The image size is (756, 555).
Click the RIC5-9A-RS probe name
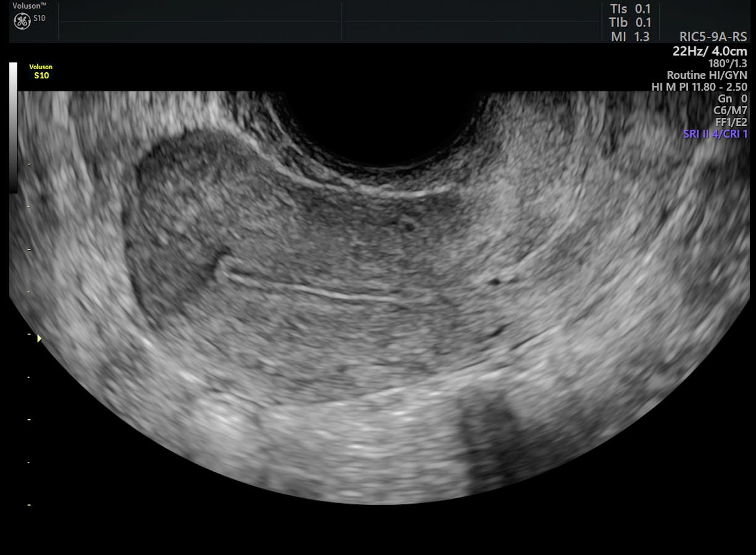(713, 37)
